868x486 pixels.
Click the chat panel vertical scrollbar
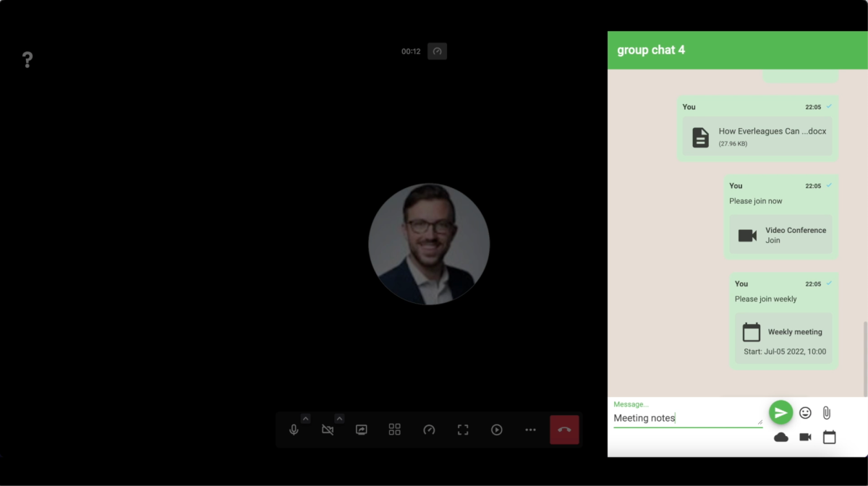(866, 359)
